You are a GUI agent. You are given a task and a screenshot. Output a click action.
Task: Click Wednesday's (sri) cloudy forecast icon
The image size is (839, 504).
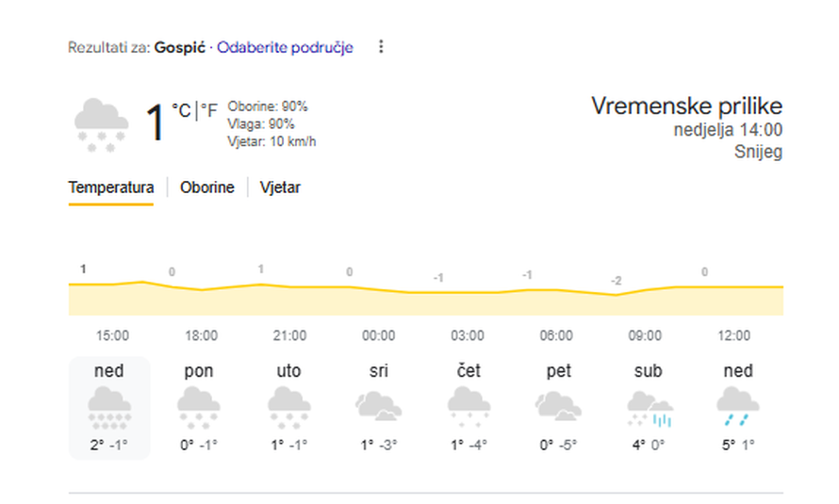[378, 406]
